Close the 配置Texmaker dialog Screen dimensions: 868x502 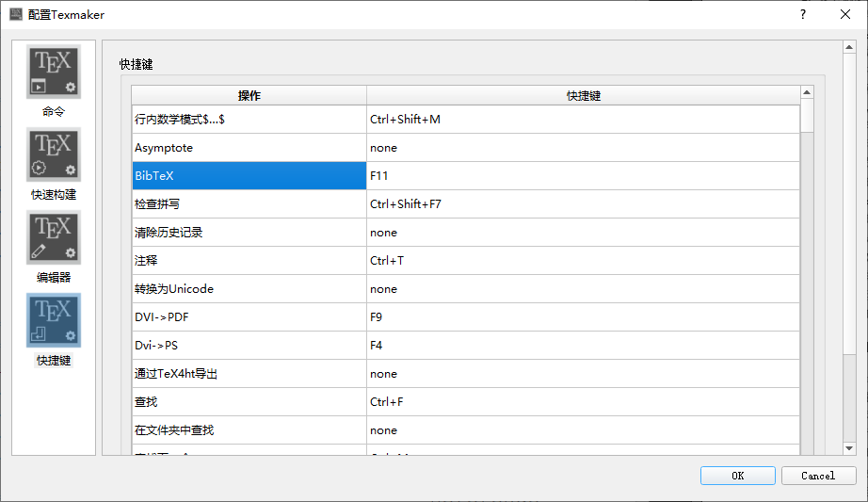(x=844, y=14)
